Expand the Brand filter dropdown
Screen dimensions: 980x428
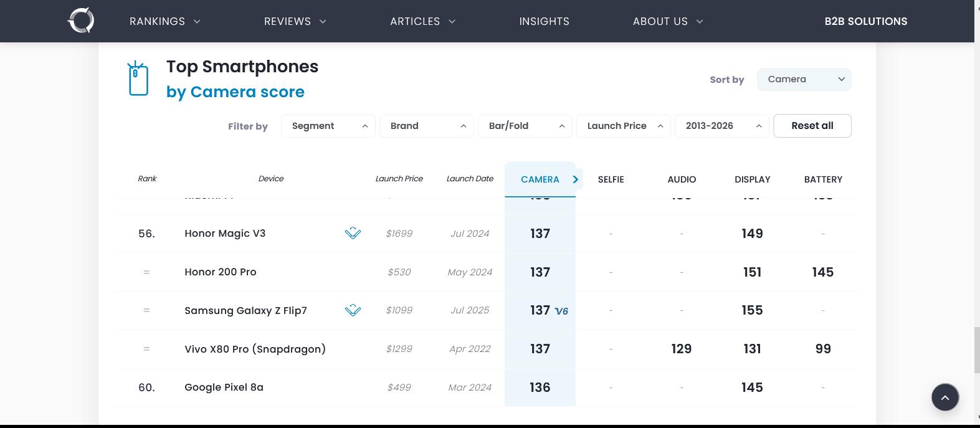coord(426,126)
